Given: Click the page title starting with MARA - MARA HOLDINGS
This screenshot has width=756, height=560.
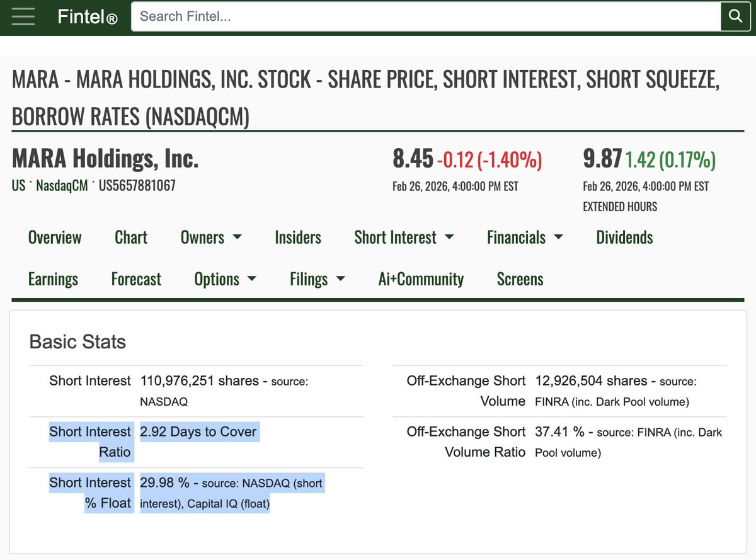Looking at the screenshot, I should click(x=366, y=98).
